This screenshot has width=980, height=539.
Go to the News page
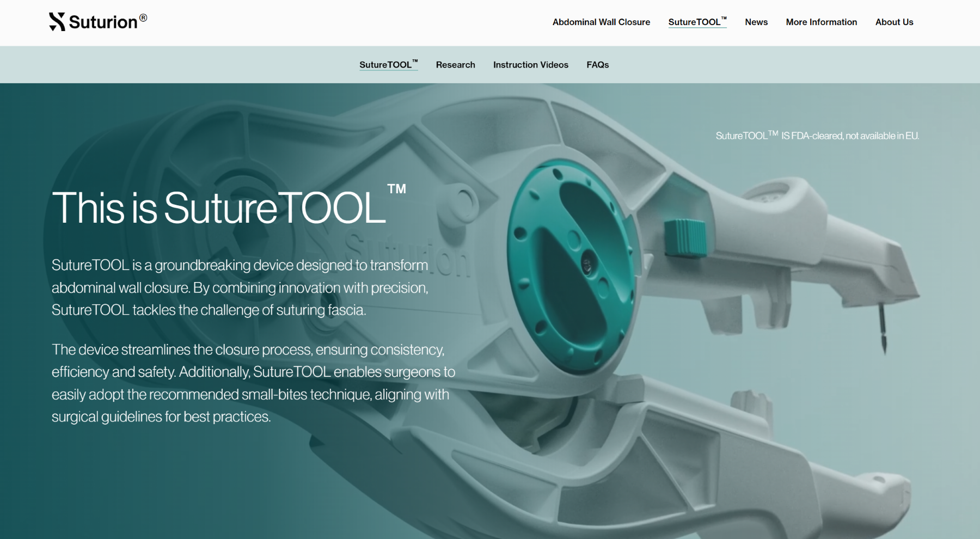[756, 22]
